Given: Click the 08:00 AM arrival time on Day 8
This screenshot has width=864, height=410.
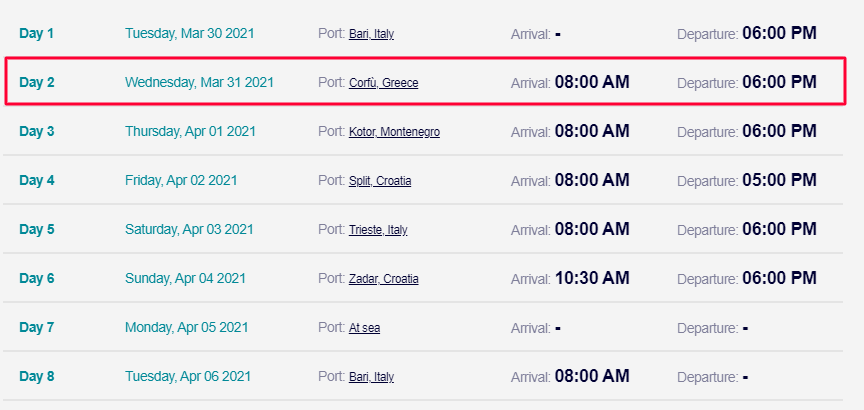Looking at the screenshot, I should click(x=592, y=376).
